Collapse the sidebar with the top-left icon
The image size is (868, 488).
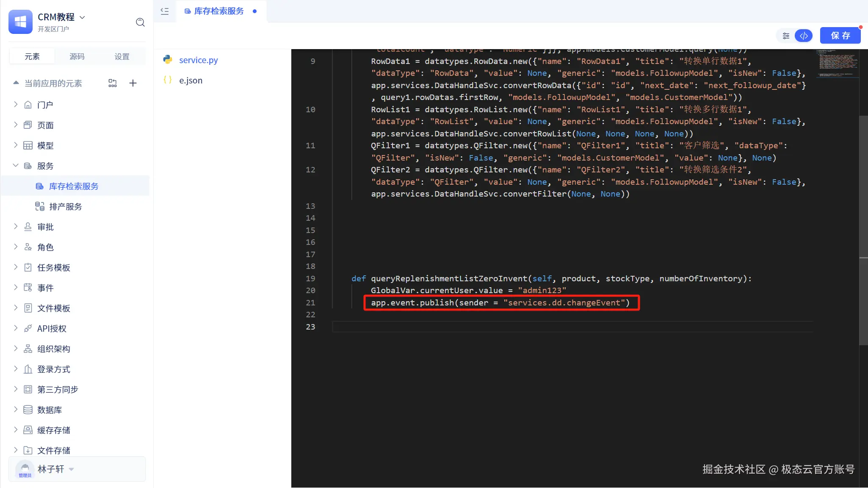(165, 11)
